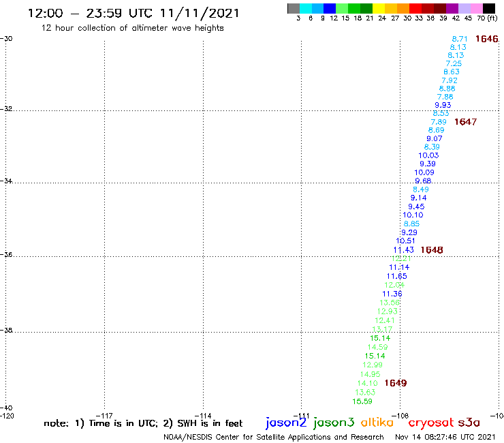
Task: Click the wave height value '12.04'
Action: coord(394,285)
